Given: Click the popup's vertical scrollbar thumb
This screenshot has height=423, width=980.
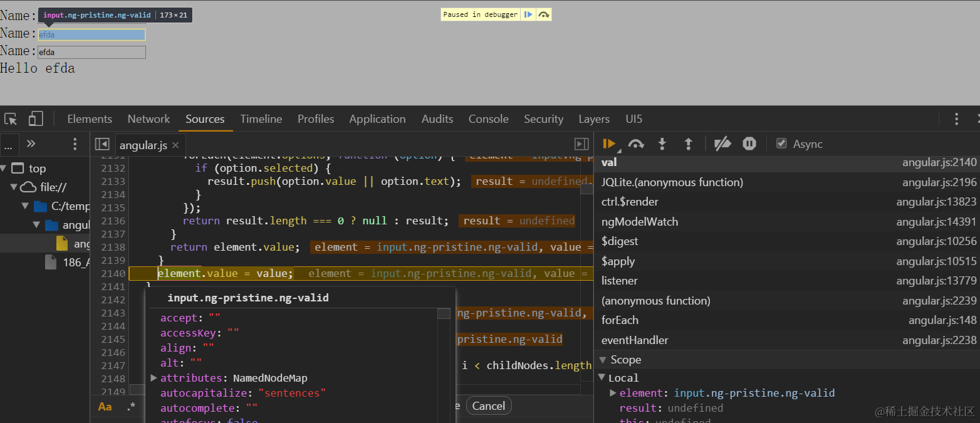Looking at the screenshot, I should (444, 313).
